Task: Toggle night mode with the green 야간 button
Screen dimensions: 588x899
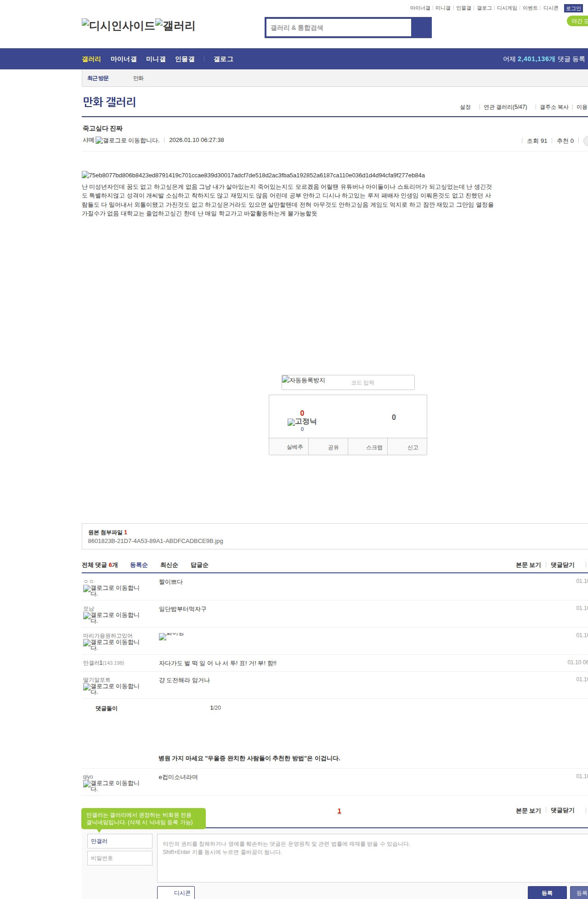Action: click(x=578, y=21)
